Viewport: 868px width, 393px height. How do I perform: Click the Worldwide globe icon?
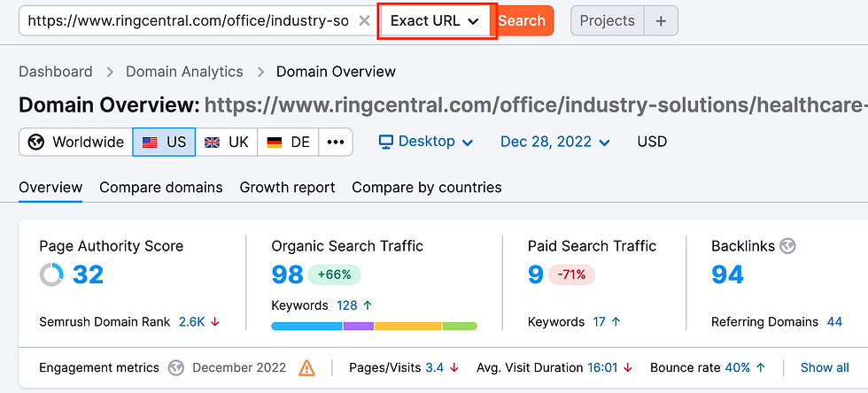[x=36, y=143]
